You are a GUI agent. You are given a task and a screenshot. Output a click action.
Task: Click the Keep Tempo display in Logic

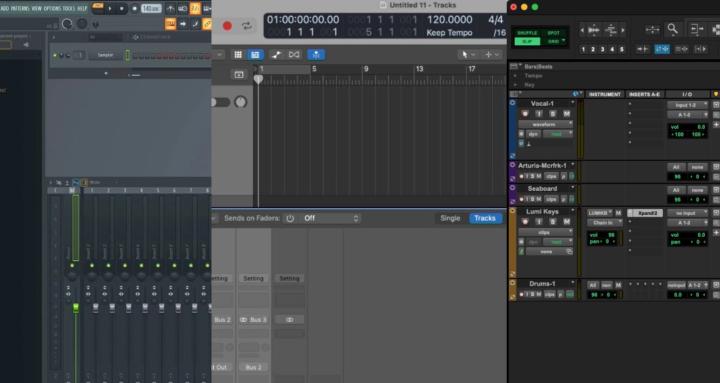pos(449,33)
